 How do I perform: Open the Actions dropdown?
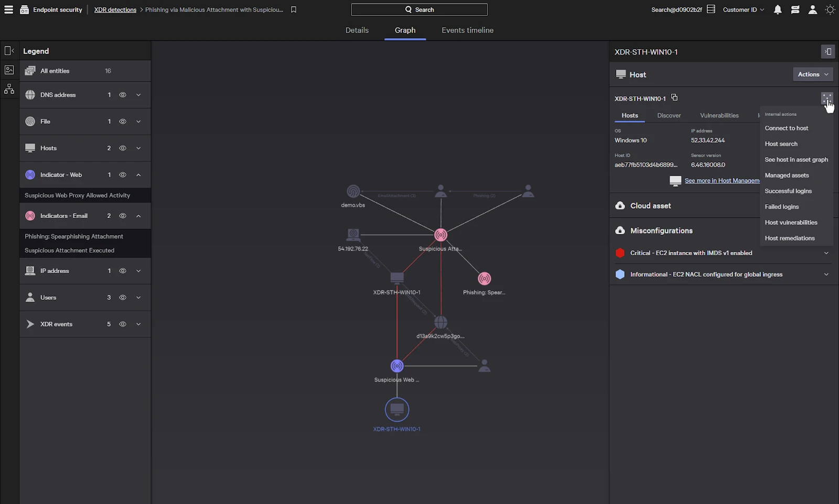(x=813, y=74)
